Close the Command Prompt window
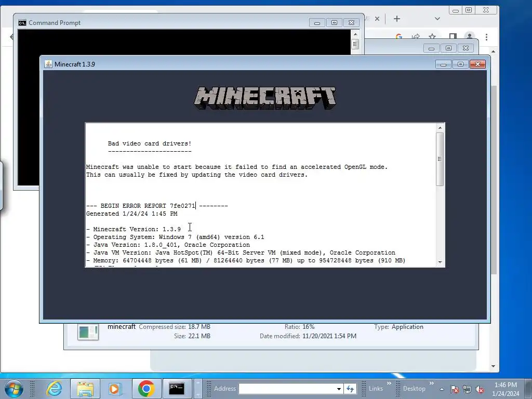Screen dimensions: 532x399 (x=352, y=23)
